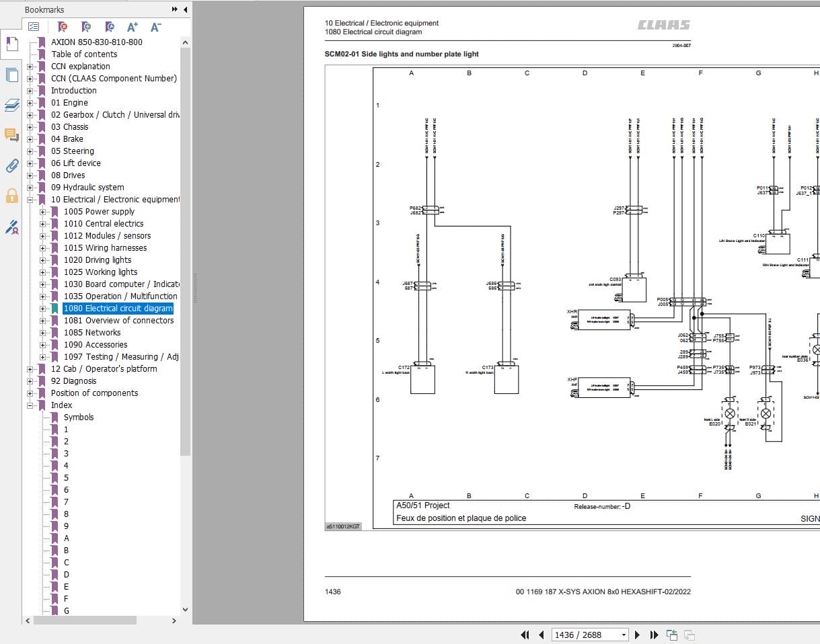820x644 pixels.
Task: Select 1020 Driving lights bookmark
Action: click(98, 260)
